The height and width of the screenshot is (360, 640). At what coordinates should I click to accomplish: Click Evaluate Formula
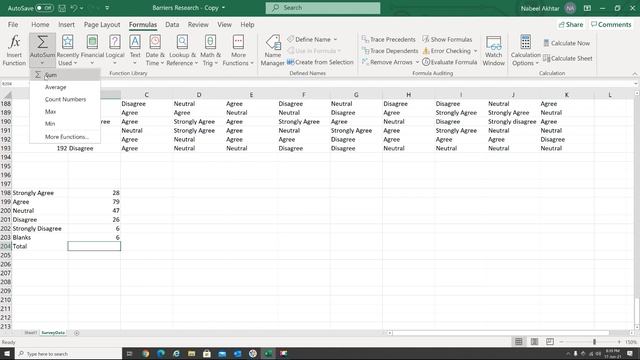449,62
